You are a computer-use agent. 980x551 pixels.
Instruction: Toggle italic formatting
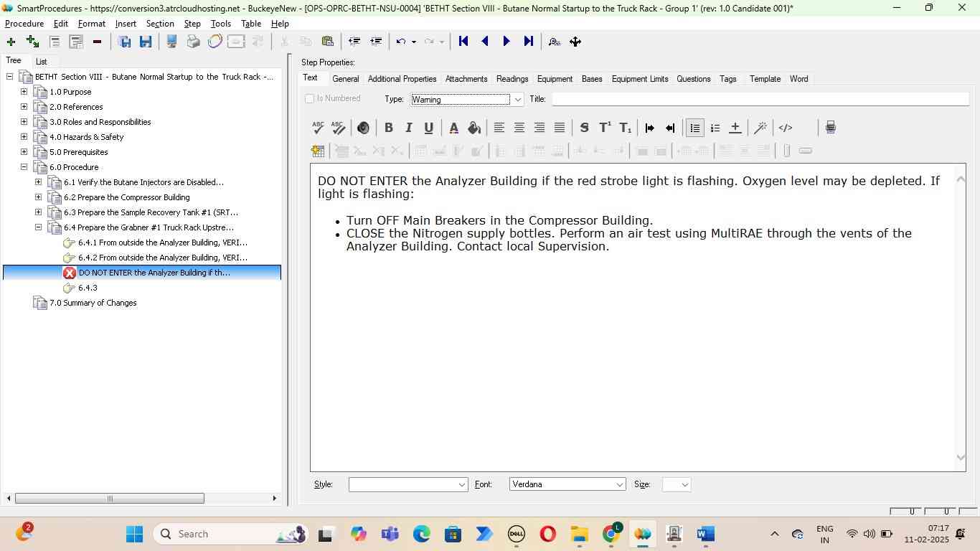409,128
